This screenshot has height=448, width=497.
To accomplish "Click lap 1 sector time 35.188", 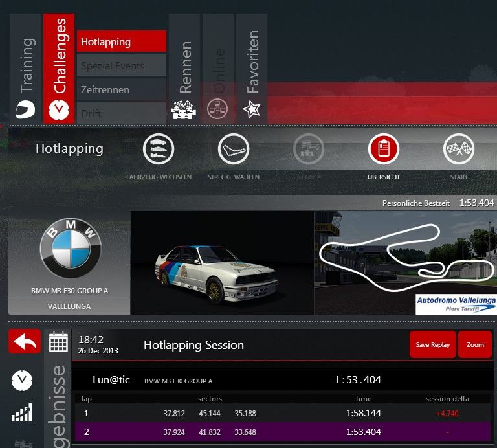I will coord(245,414).
